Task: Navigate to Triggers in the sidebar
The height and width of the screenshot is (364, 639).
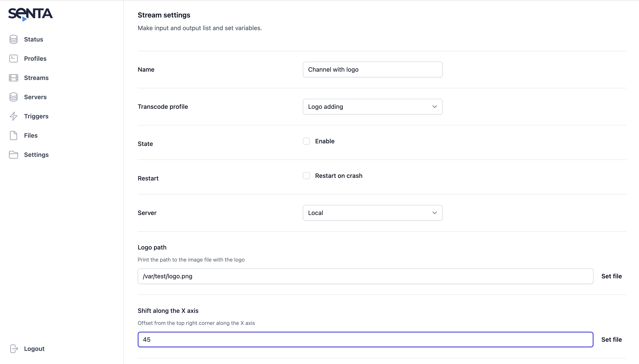Action: (x=36, y=116)
